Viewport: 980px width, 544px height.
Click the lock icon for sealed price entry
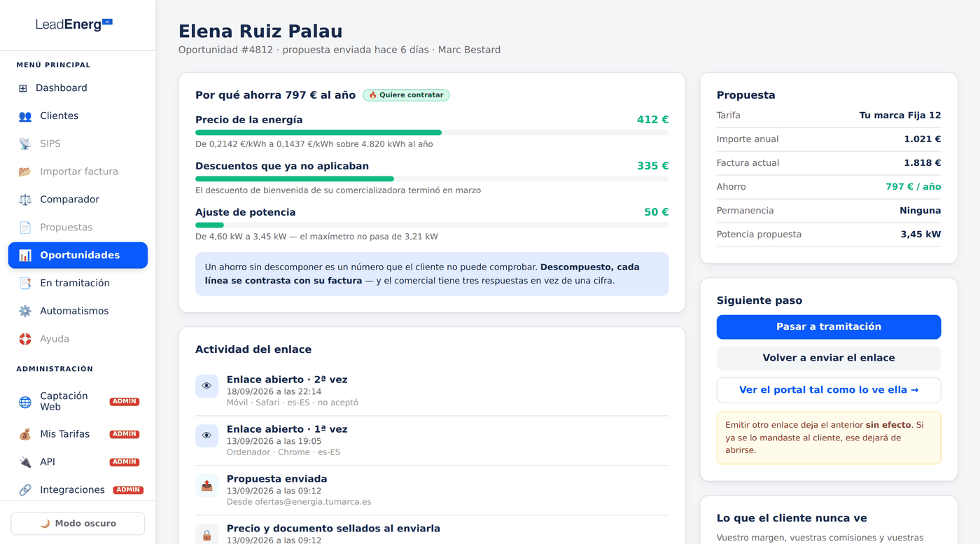pyautogui.click(x=206, y=534)
